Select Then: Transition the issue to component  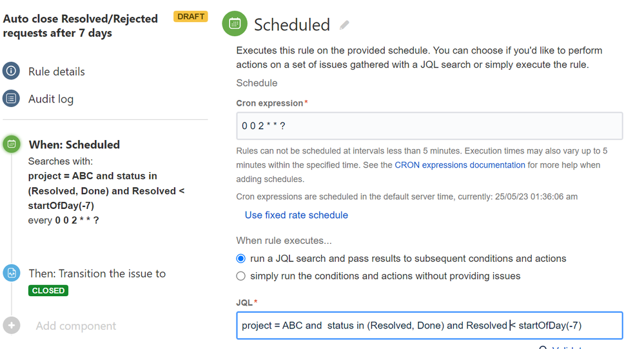[x=97, y=274]
